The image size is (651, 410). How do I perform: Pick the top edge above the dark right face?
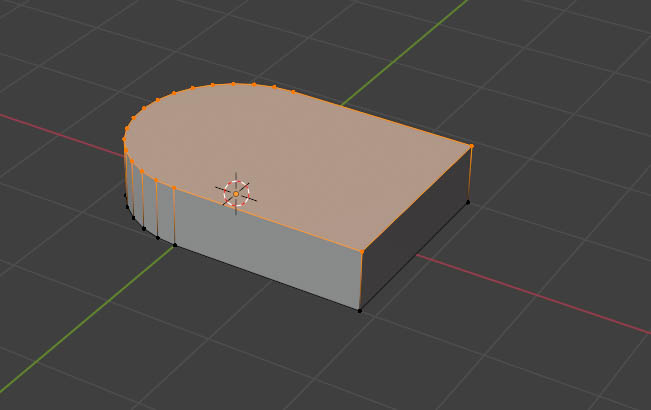pyautogui.click(x=416, y=198)
